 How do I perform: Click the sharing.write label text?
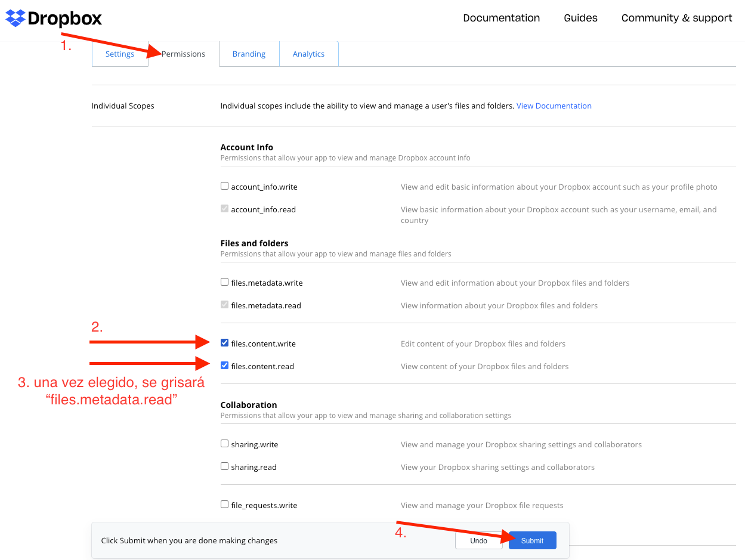coord(255,444)
